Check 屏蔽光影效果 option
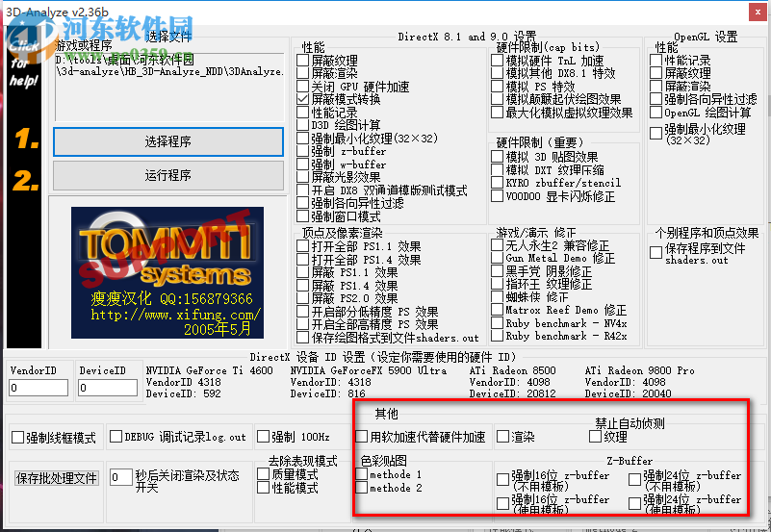The width and height of the screenshot is (771, 532). (303, 177)
